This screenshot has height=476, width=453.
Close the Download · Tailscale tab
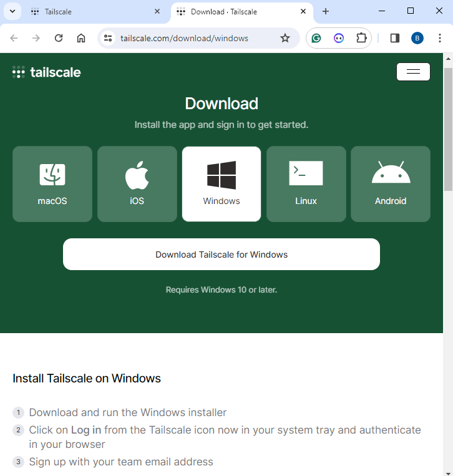303,11
